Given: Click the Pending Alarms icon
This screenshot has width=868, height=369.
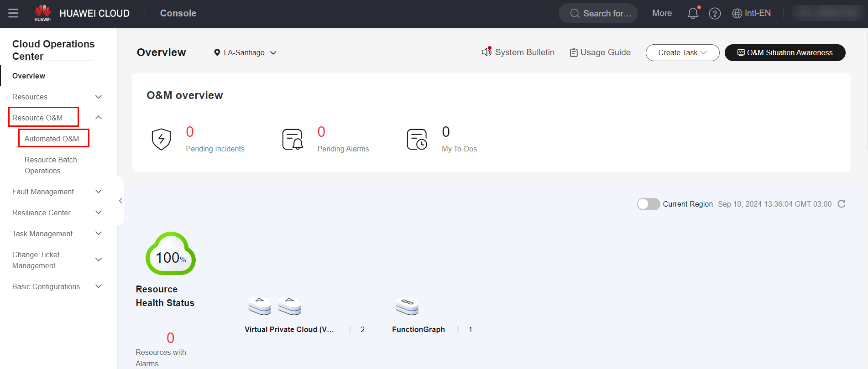Looking at the screenshot, I should coord(293,139).
